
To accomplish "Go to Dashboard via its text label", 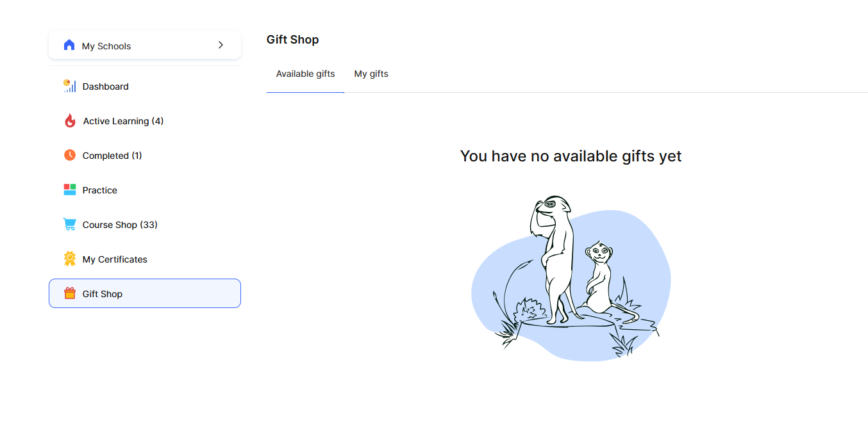I will pos(106,86).
